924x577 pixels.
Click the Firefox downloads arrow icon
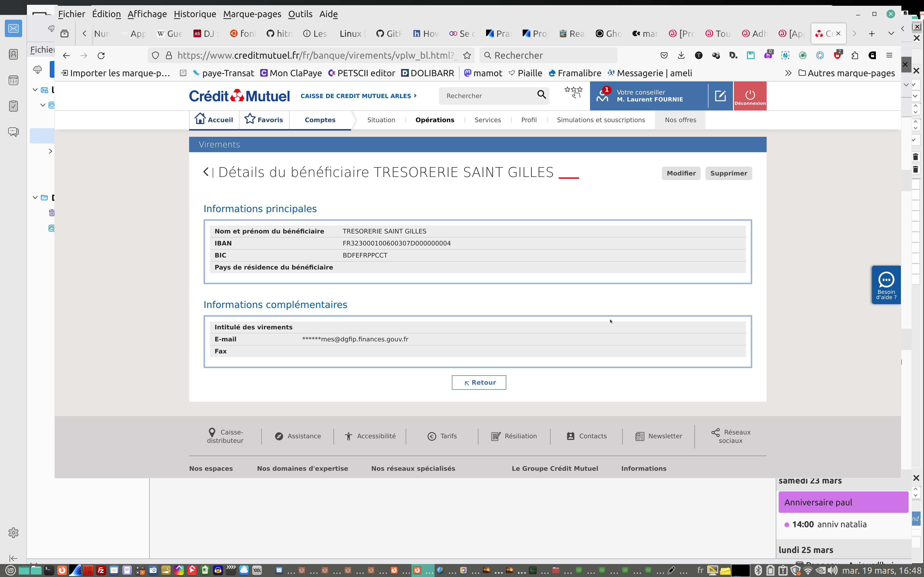(681, 56)
